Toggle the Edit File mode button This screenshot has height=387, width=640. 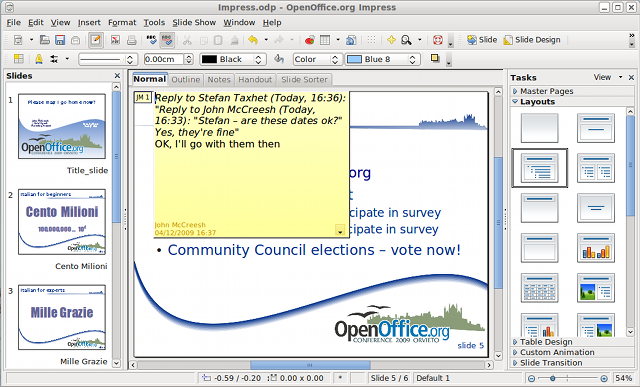point(96,40)
